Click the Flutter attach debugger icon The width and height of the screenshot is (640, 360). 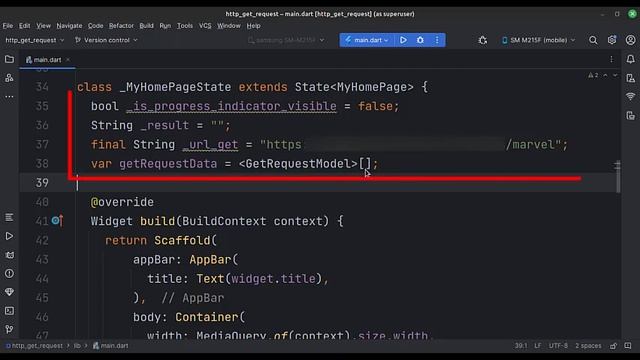pos(483,40)
